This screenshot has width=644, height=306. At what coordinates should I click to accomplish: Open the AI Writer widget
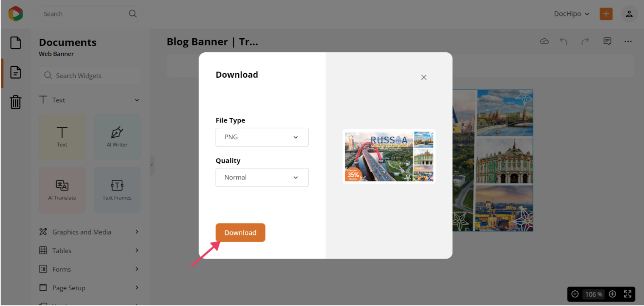click(117, 137)
